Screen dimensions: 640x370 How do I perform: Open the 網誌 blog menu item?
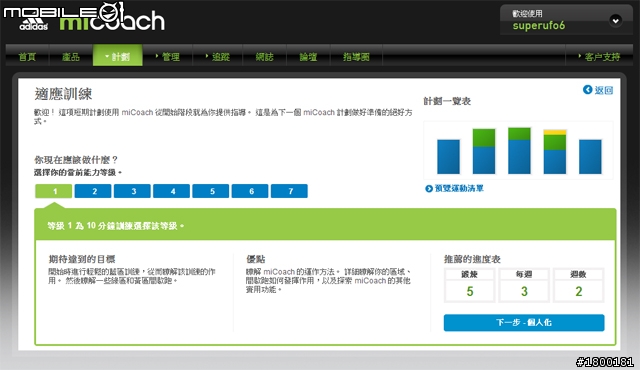[x=264, y=57]
